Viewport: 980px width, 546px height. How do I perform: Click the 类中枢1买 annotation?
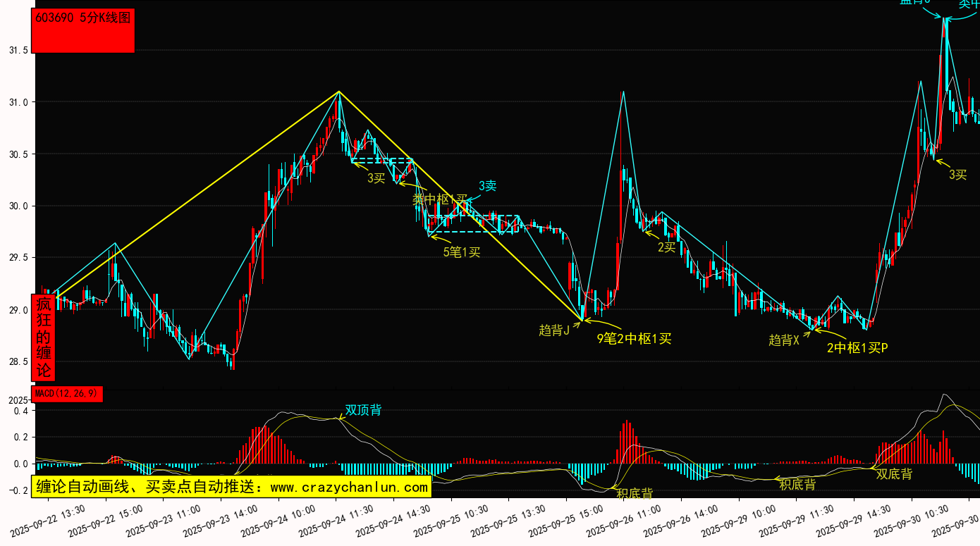439,199
